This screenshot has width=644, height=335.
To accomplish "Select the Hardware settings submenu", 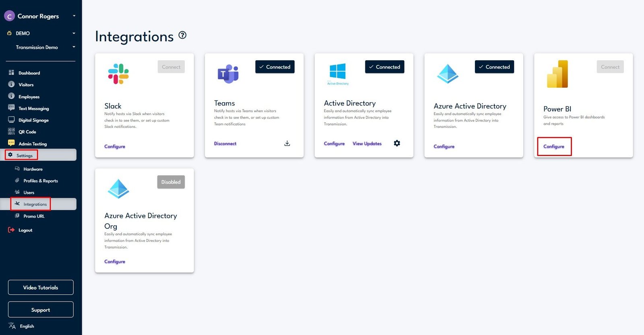I will tap(33, 169).
